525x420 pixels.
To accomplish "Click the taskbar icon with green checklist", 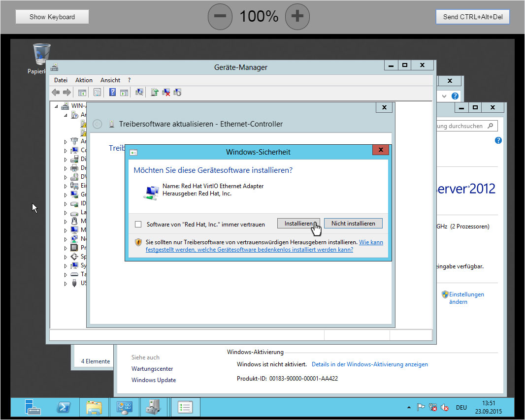I will tap(185, 407).
